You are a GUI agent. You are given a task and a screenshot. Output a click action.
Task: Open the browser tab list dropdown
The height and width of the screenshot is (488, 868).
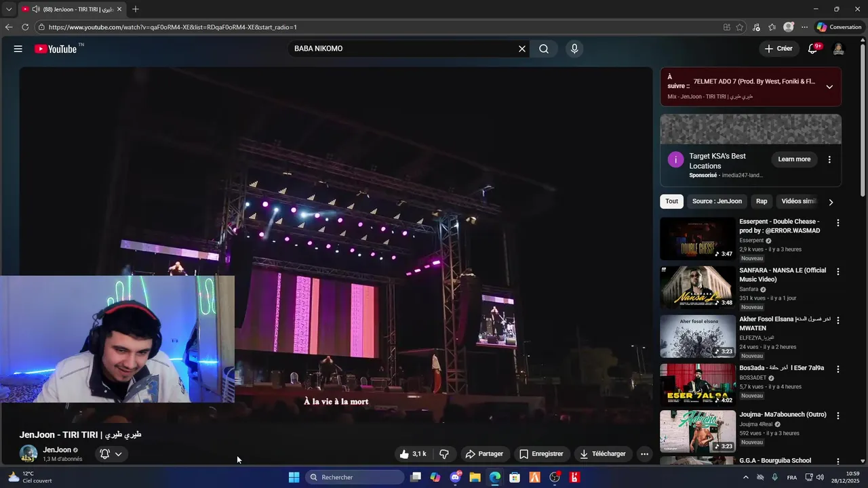tap(8, 9)
